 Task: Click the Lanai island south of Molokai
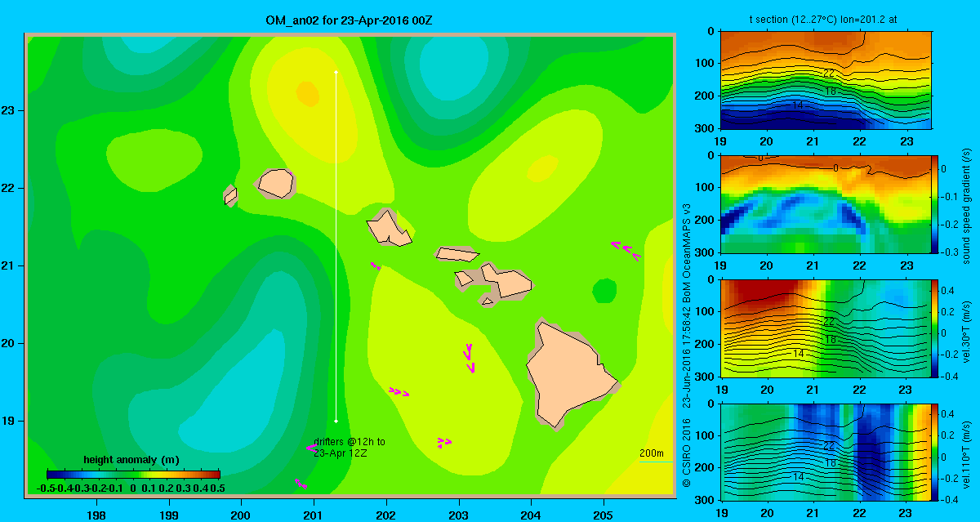click(463, 279)
